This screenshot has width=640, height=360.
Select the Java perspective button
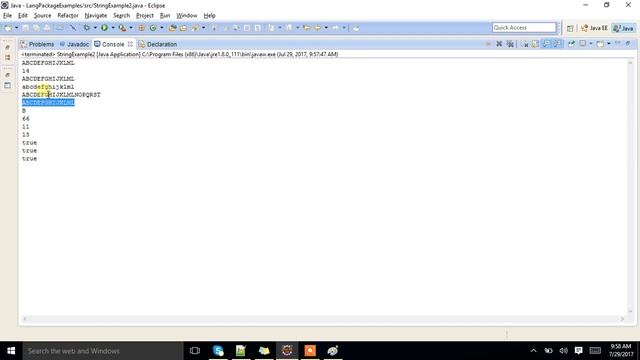pos(624,28)
